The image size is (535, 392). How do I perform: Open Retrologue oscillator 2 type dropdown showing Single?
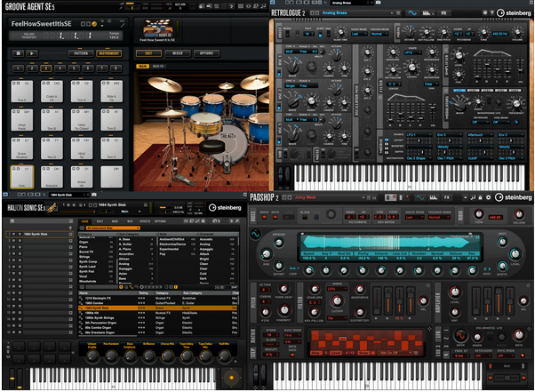click(291, 85)
